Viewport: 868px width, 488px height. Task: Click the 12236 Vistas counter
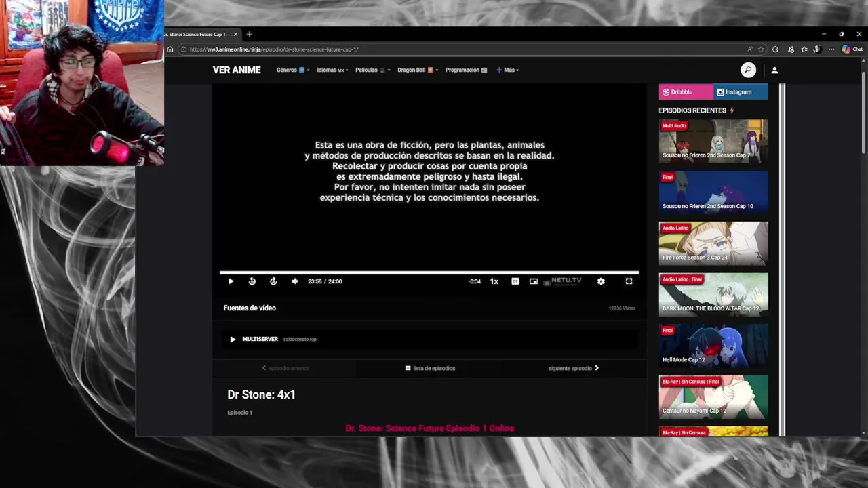click(x=622, y=308)
